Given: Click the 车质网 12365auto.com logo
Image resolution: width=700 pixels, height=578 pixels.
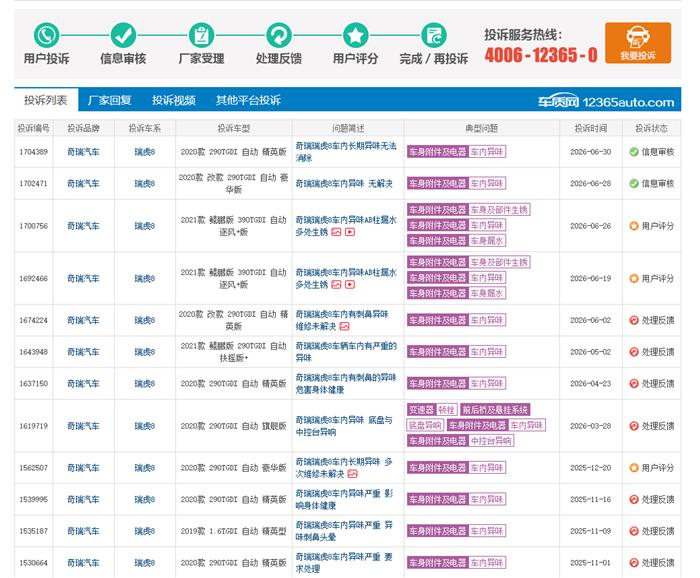Looking at the screenshot, I should [x=606, y=101].
